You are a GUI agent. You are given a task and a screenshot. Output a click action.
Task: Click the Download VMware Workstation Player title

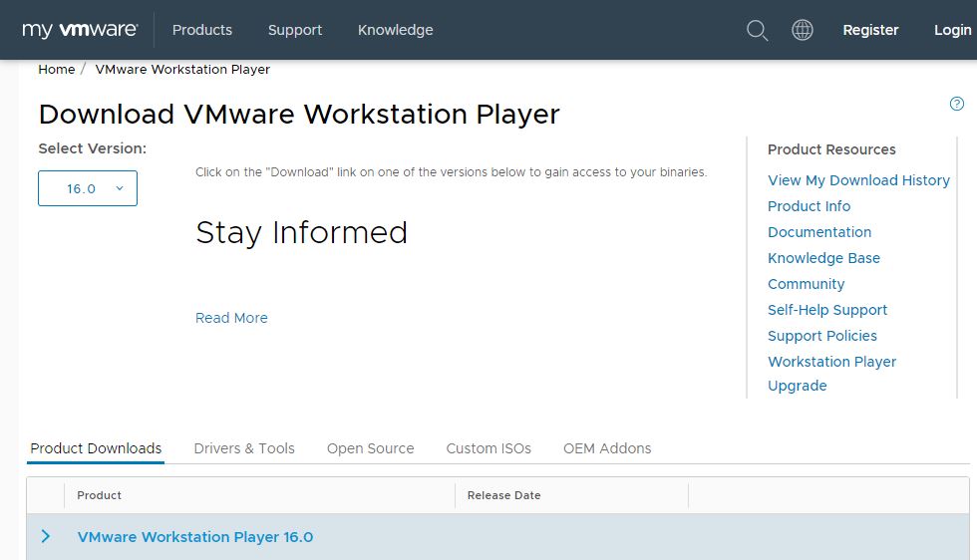coord(299,115)
